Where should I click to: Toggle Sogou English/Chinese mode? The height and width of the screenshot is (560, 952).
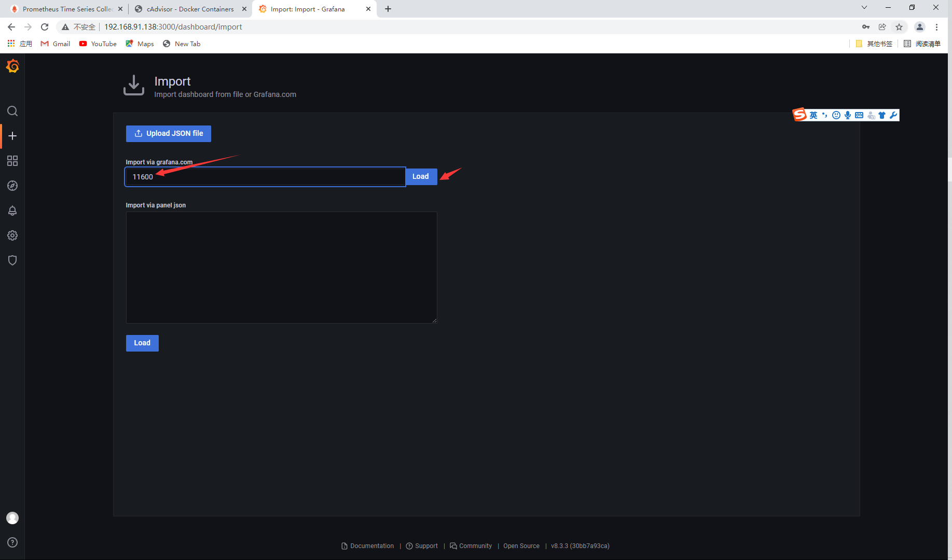coord(813,115)
